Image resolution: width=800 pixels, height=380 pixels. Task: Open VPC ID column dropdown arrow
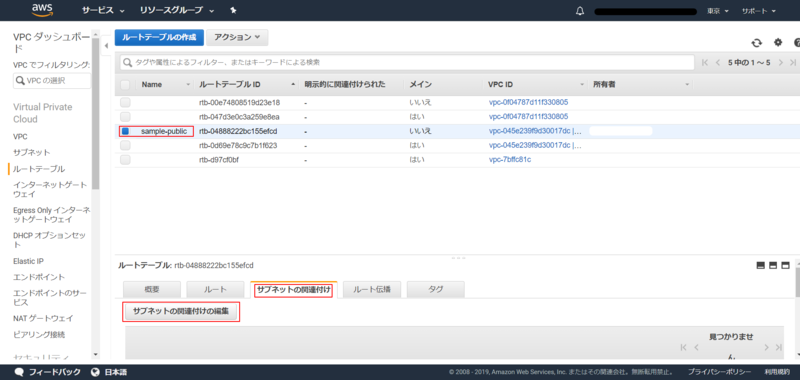(x=582, y=84)
